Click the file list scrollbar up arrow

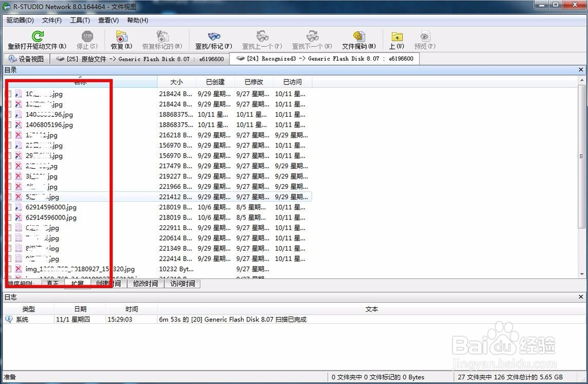point(582,80)
